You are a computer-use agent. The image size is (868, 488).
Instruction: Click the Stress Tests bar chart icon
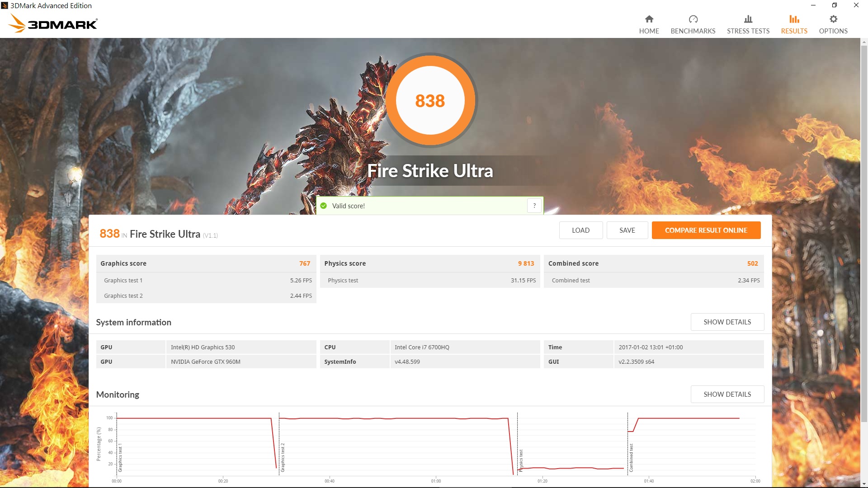(748, 19)
